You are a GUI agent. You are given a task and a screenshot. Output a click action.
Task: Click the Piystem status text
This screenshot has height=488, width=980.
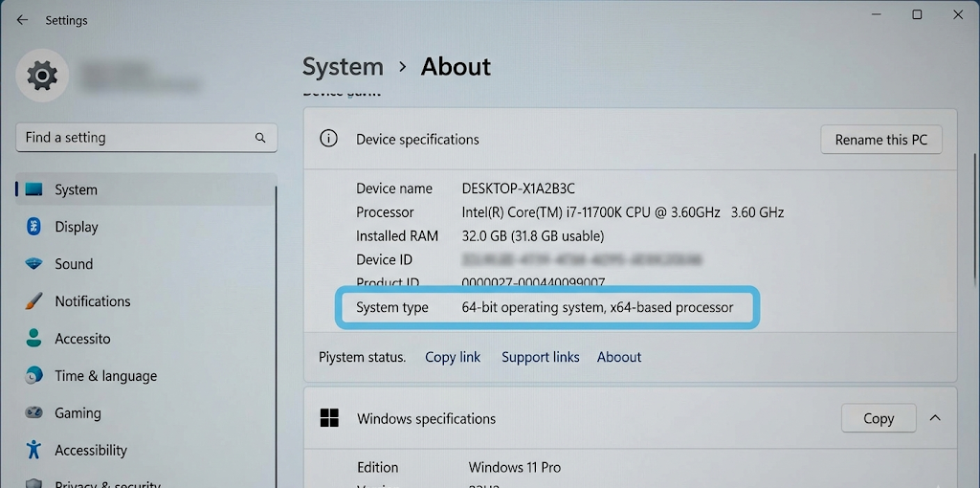click(363, 358)
